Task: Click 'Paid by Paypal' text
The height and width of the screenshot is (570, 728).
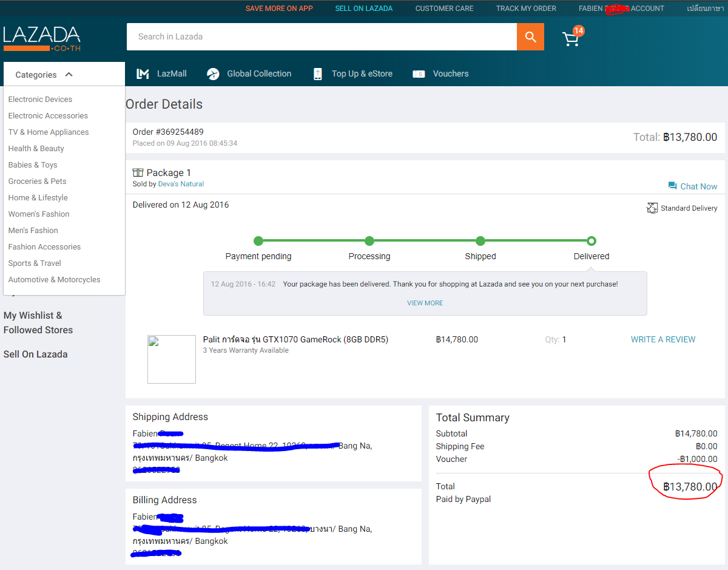Action: coord(463,499)
